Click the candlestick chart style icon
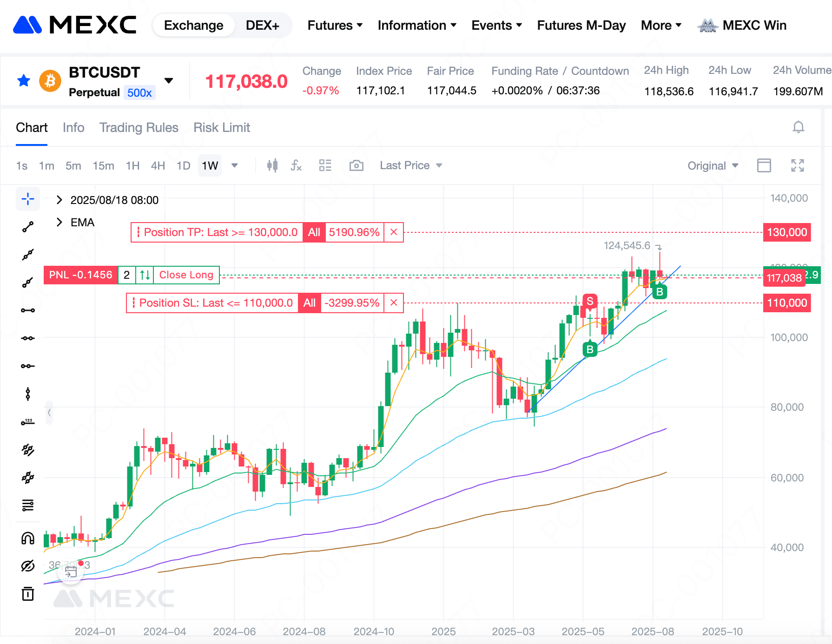 pos(272,165)
